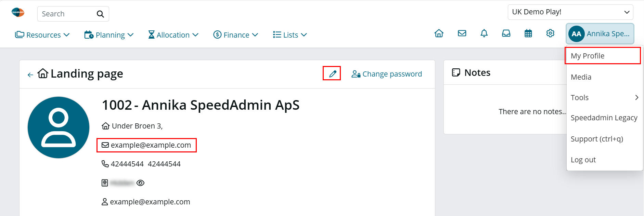Expand the Resources dropdown menu
Viewport: 644px width, 216px height.
click(x=42, y=35)
